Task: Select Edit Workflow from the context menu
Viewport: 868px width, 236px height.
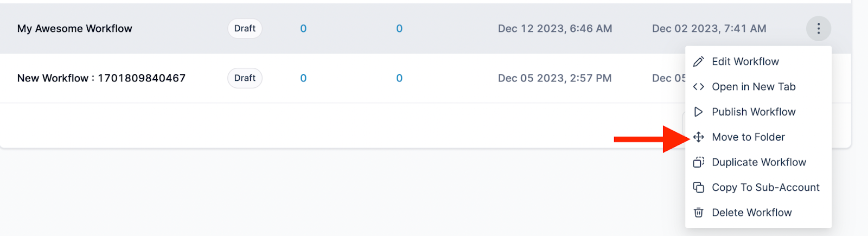Action: click(x=745, y=62)
